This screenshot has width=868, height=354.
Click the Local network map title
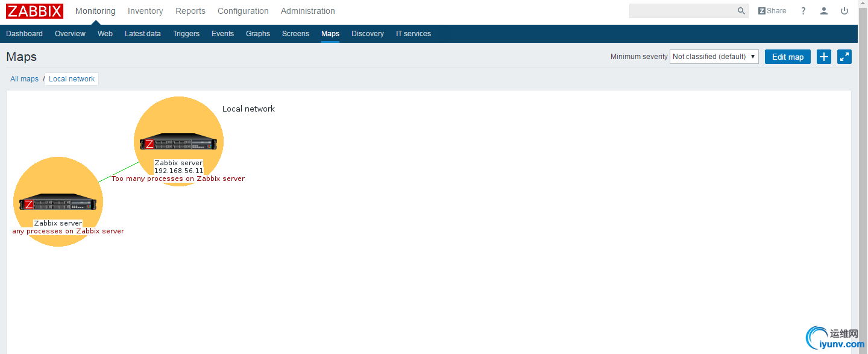click(248, 109)
